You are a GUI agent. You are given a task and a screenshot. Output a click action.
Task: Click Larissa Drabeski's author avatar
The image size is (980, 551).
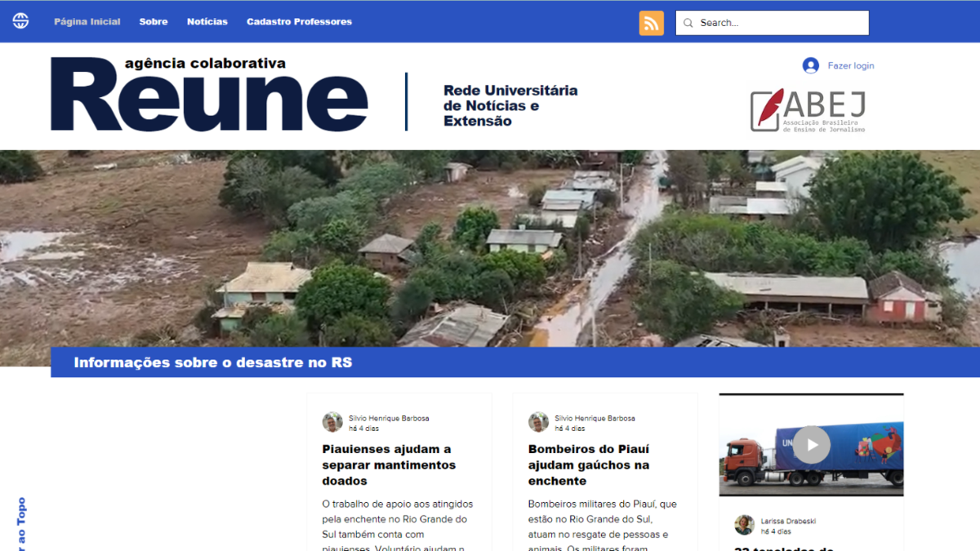744,525
